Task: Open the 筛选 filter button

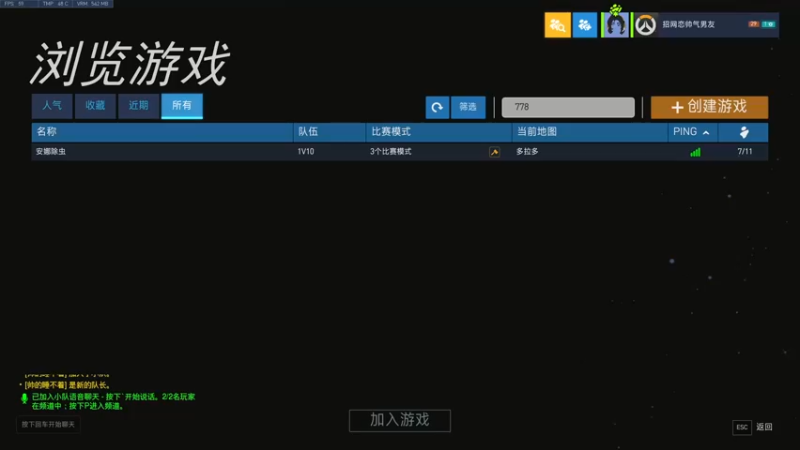Action: tap(468, 107)
